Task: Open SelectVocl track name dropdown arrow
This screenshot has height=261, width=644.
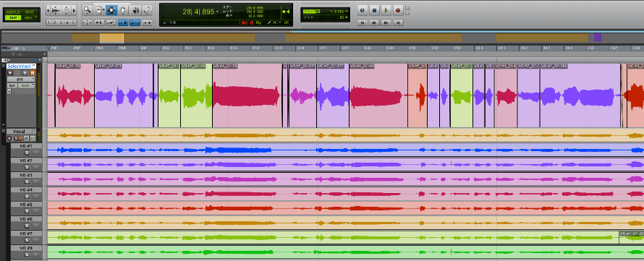Action: 34,66
